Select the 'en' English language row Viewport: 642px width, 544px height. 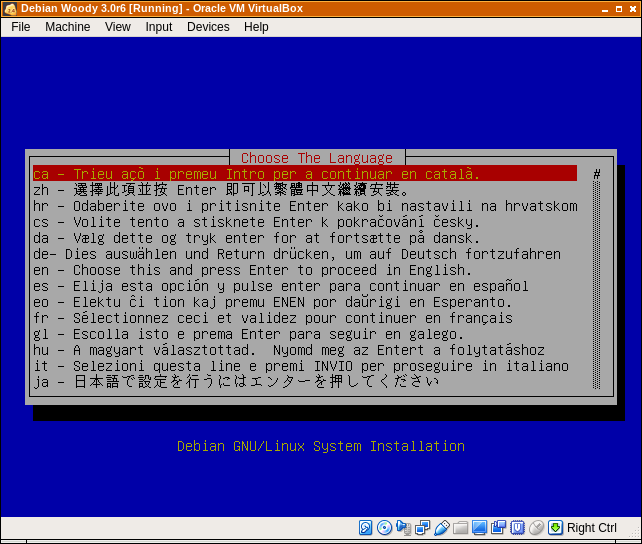coord(305,270)
